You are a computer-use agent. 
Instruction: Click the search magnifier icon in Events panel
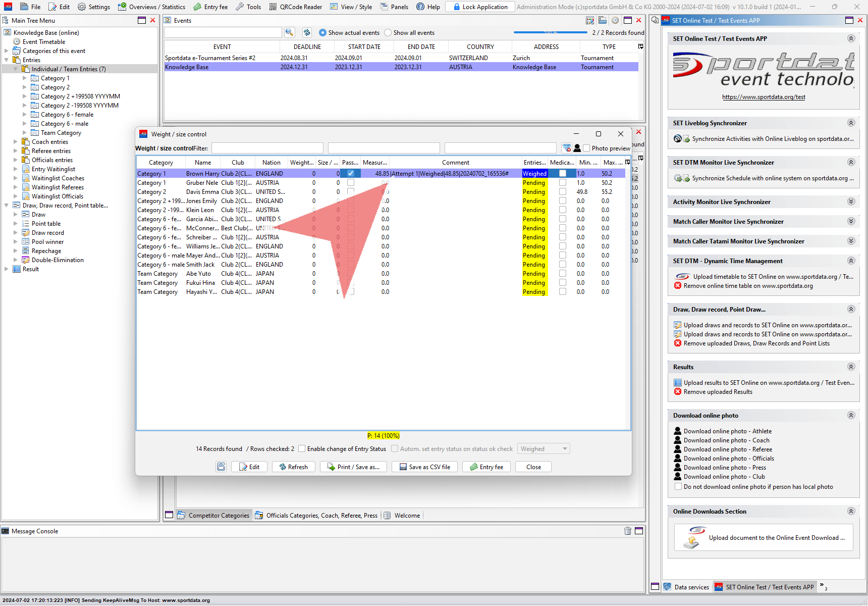[x=289, y=32]
